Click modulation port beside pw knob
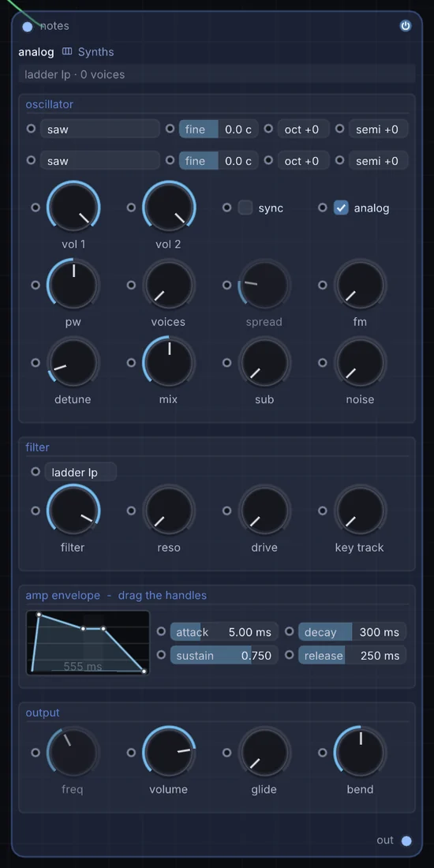The image size is (434, 868). pos(36,285)
